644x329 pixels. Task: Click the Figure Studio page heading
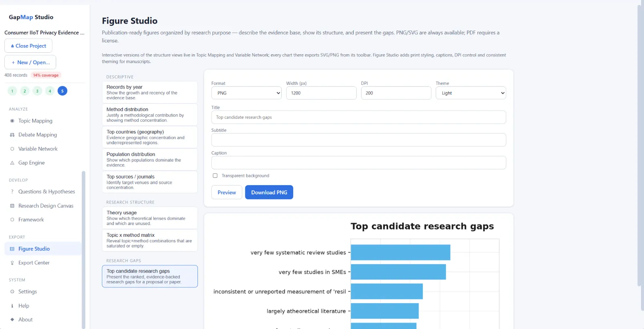[130, 21]
